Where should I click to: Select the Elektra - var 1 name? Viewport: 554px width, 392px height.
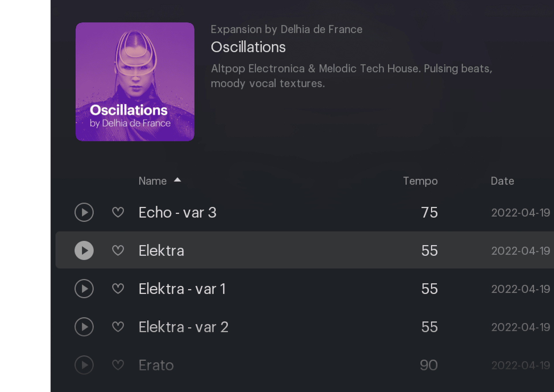(x=182, y=289)
